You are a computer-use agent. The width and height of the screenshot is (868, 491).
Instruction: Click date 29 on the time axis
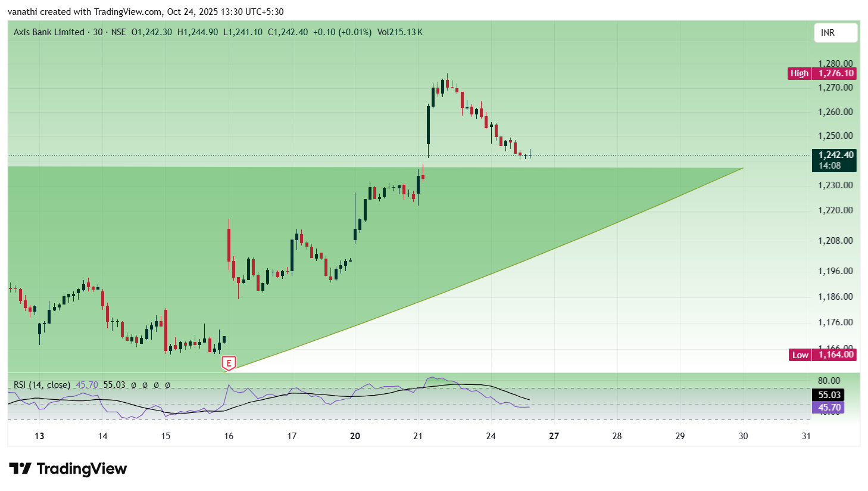tap(680, 436)
